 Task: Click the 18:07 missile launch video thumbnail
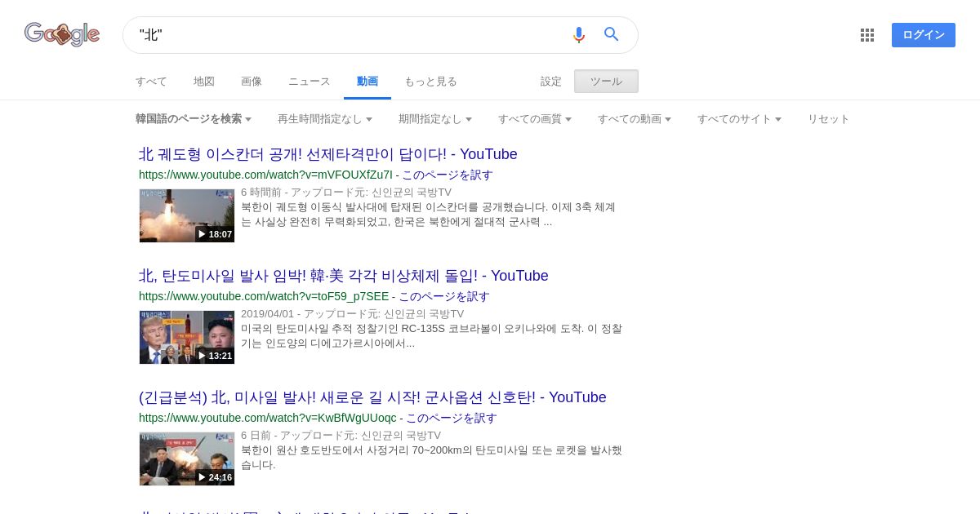click(187, 215)
